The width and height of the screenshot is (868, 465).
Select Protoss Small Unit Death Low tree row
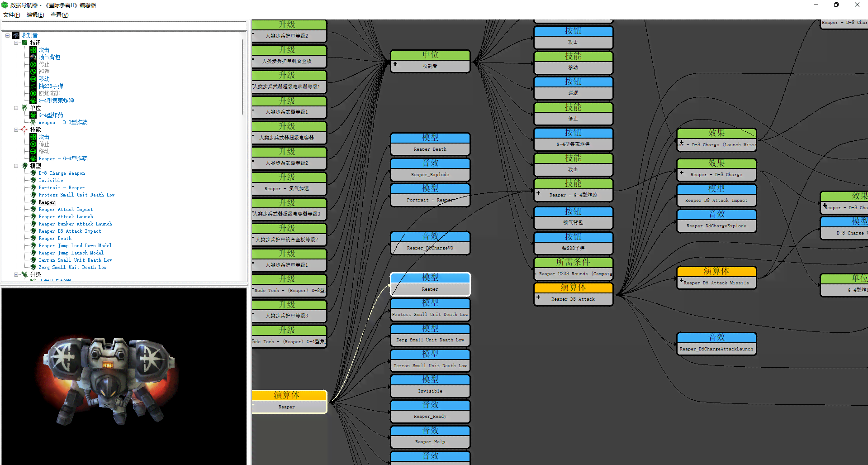tap(76, 195)
